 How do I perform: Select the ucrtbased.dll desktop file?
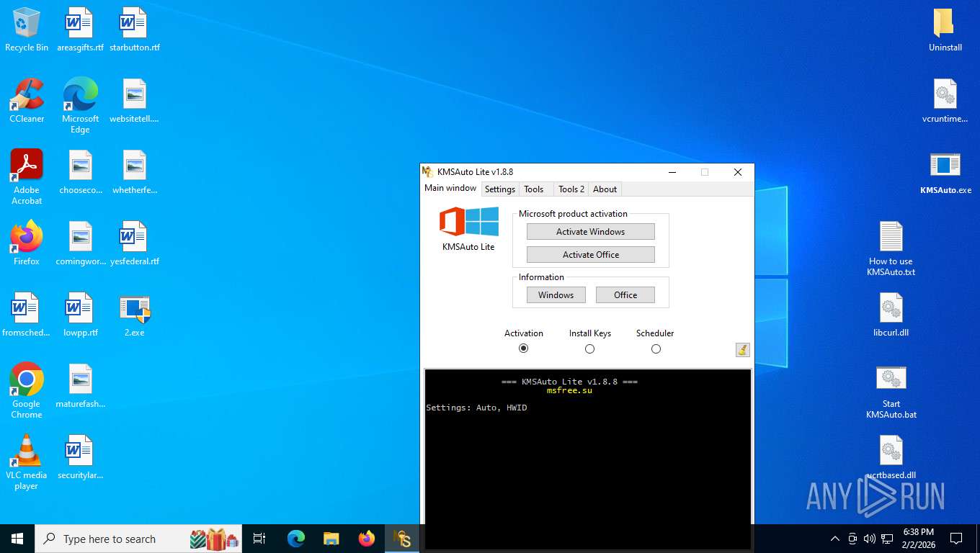[x=891, y=457]
